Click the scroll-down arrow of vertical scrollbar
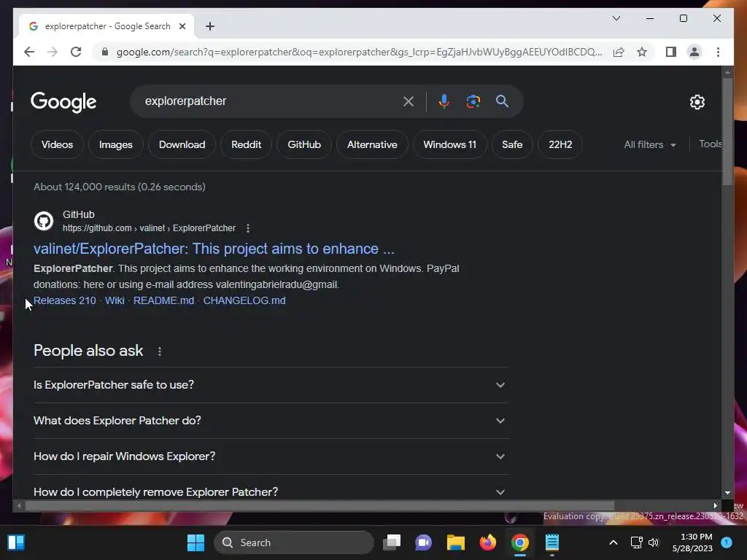 tap(727, 494)
